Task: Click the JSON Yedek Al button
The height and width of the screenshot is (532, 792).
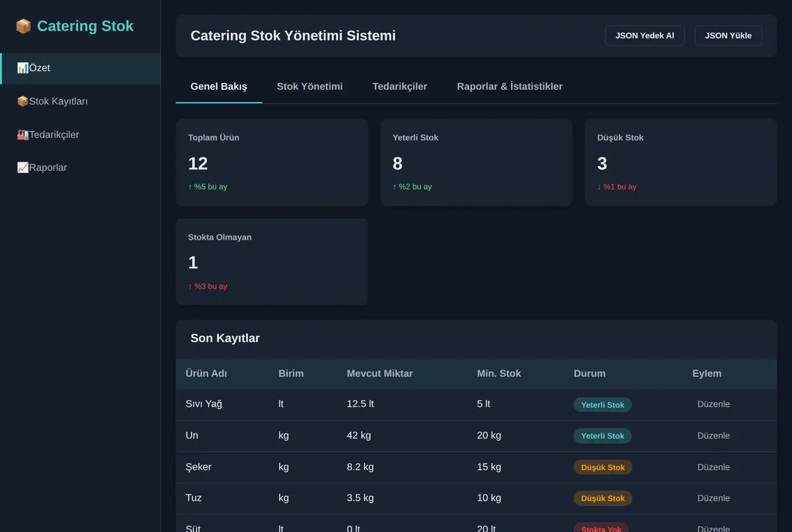Action: point(645,36)
